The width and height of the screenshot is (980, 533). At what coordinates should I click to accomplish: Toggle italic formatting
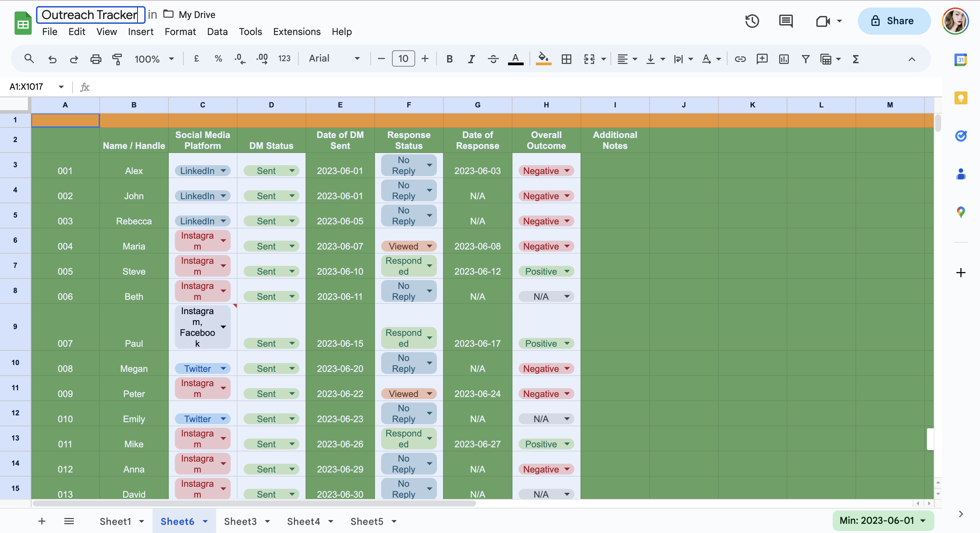(x=471, y=59)
